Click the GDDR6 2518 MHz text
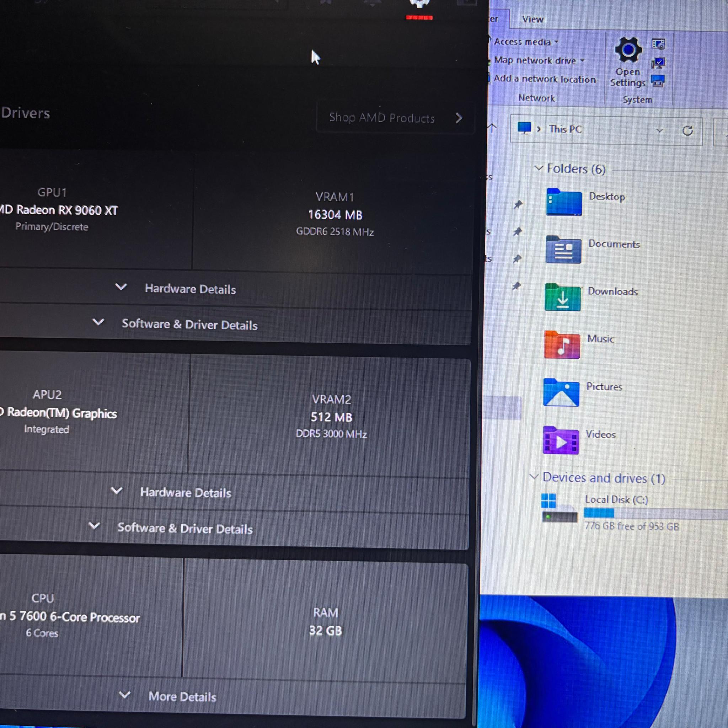 (x=335, y=231)
